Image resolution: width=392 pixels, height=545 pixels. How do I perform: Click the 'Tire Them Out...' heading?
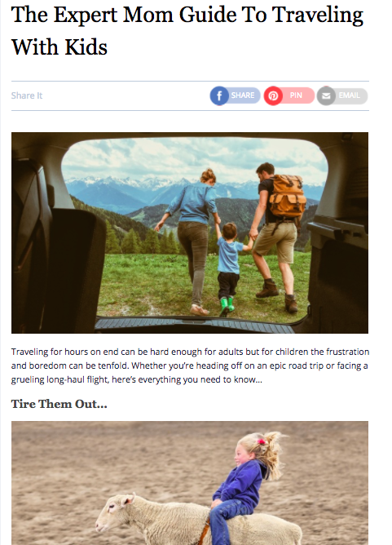click(x=59, y=404)
